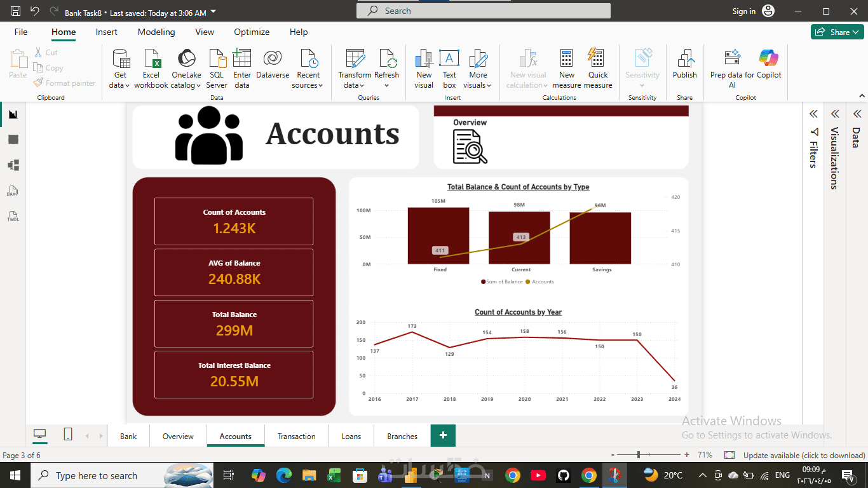Create a Quick measure

tap(598, 69)
